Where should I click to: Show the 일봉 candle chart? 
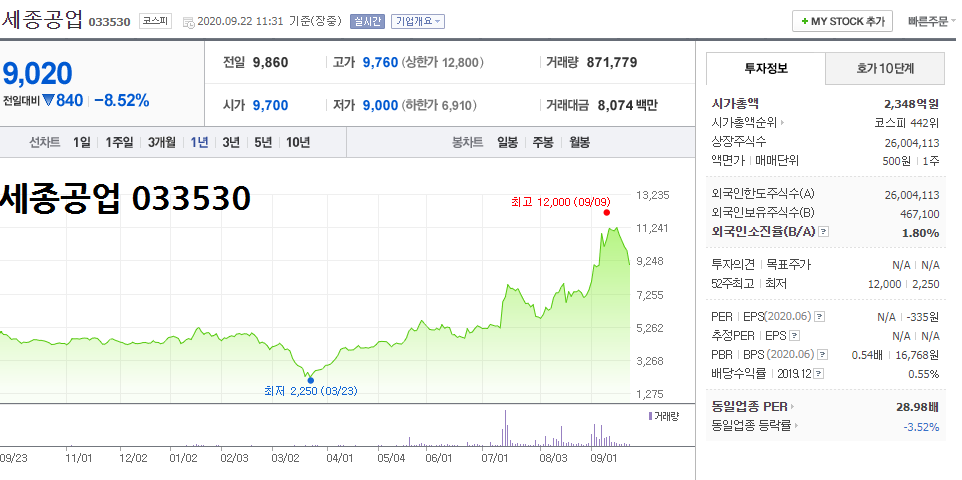(507, 142)
